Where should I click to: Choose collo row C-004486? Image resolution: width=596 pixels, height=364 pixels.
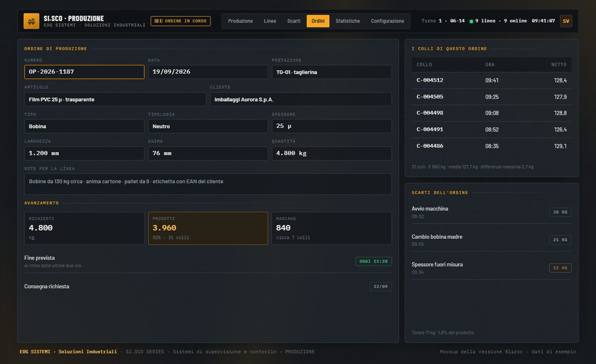tap(492, 146)
